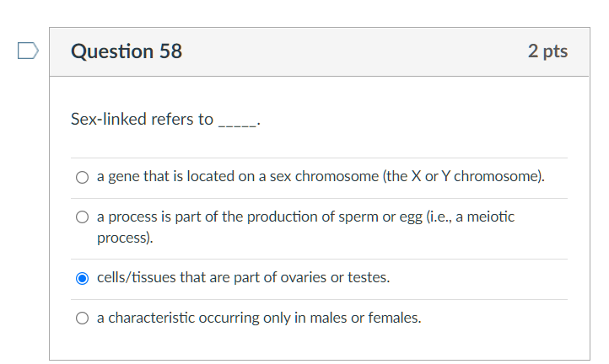Choose the meiotic process radio button
Screen dimensions: 609x364
pos(82,217)
